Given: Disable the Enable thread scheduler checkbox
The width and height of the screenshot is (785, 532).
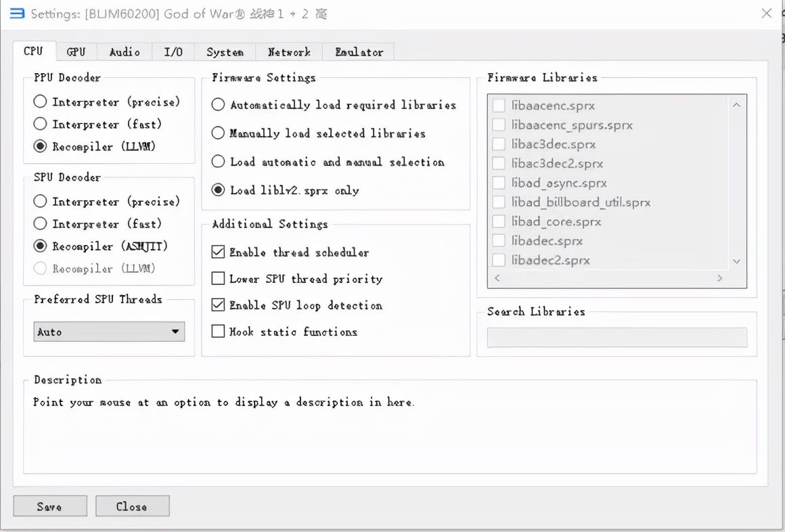Looking at the screenshot, I should [x=218, y=252].
